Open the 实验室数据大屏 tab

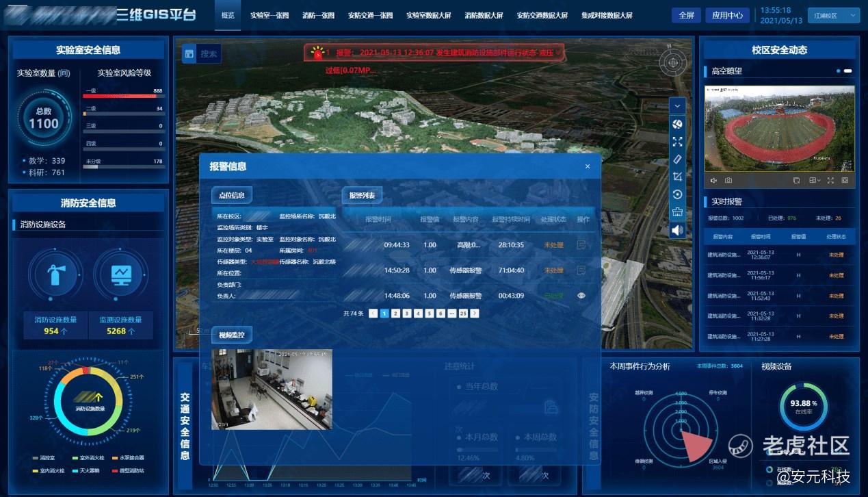click(x=429, y=15)
